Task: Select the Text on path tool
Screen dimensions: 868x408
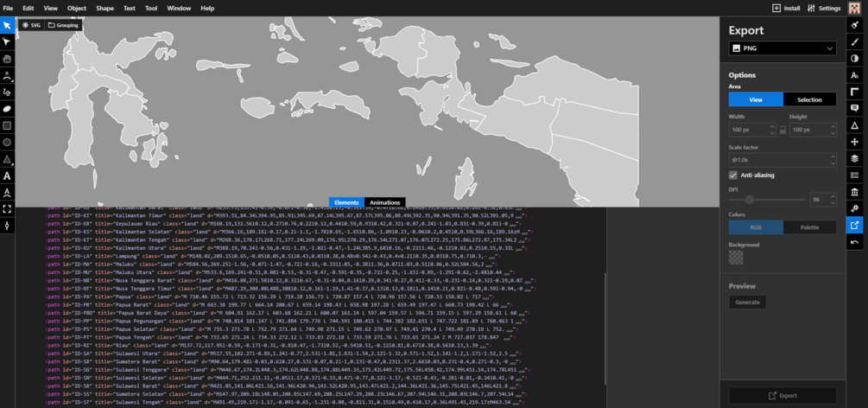Action: pos(7,193)
